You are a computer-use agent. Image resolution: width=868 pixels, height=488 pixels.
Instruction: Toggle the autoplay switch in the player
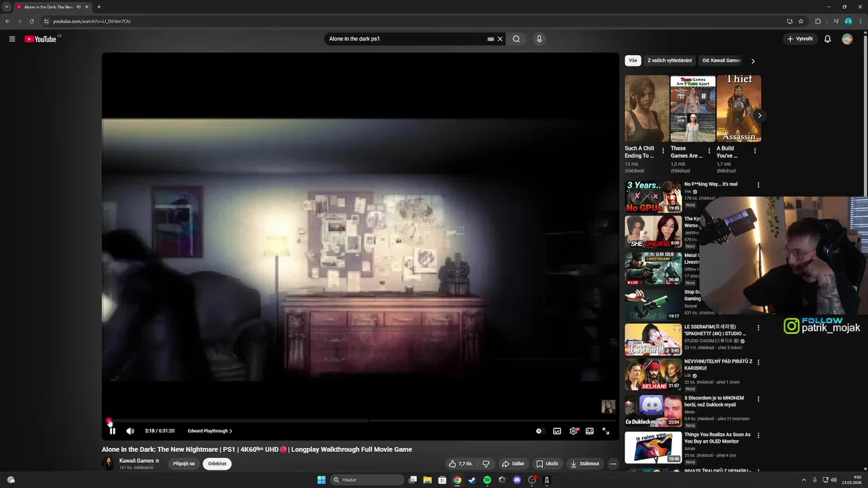point(539,431)
